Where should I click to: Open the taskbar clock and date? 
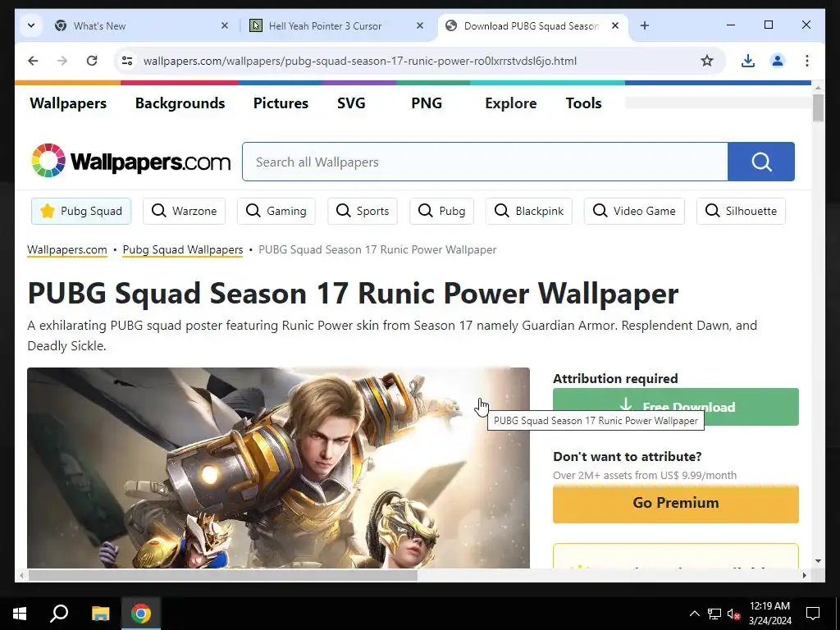click(x=769, y=614)
